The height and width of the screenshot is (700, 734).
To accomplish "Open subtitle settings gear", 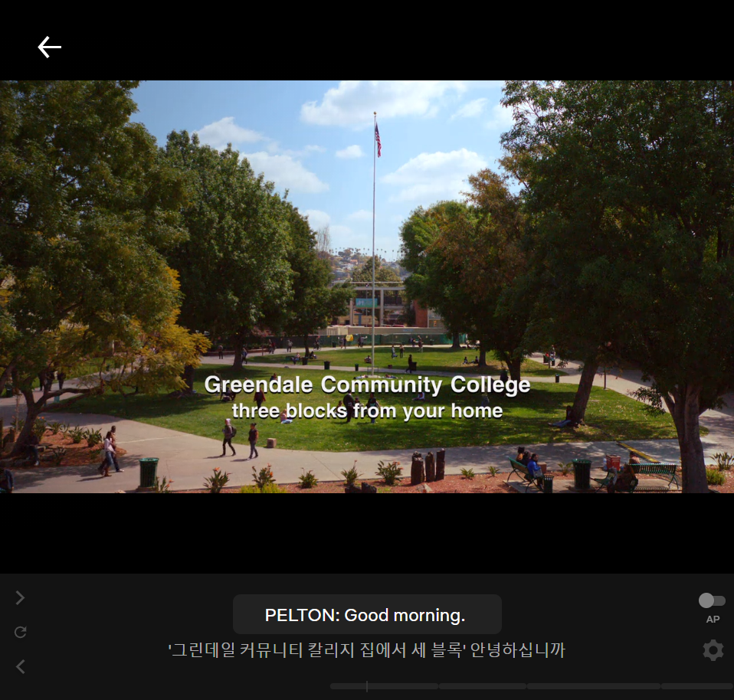I will tap(713, 650).
